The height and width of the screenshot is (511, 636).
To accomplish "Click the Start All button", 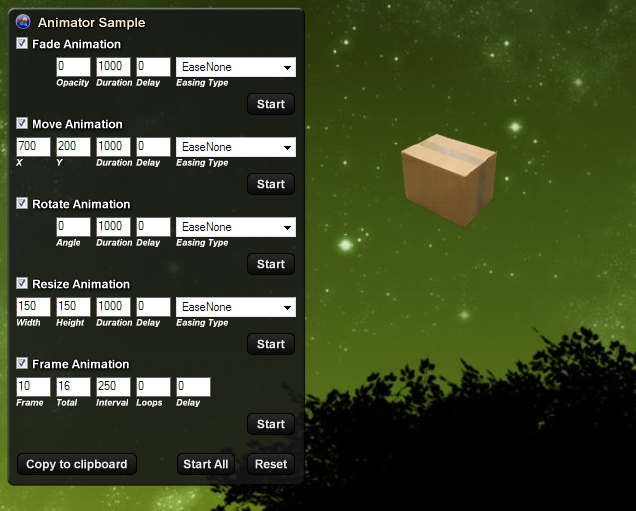I will point(206,464).
